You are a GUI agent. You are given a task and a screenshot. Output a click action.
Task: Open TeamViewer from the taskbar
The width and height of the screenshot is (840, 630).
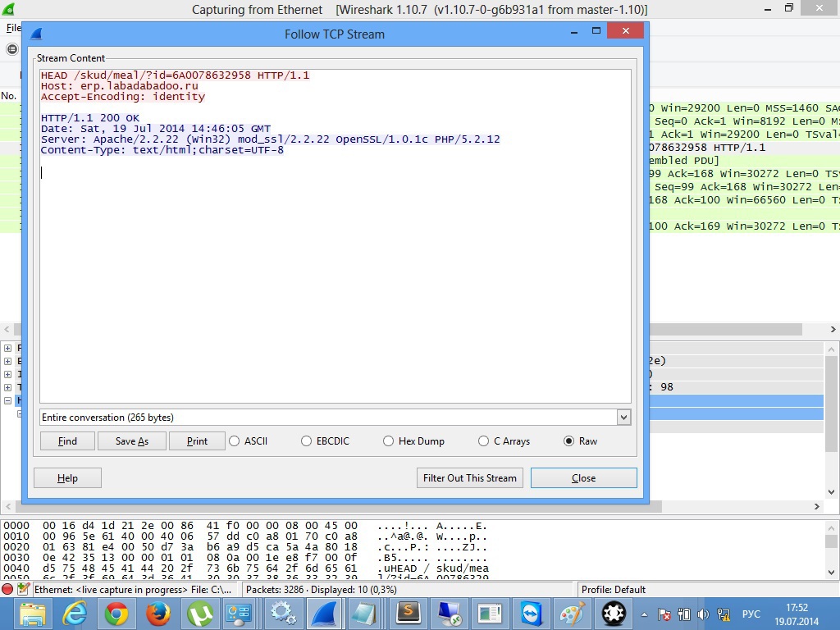tap(532, 614)
